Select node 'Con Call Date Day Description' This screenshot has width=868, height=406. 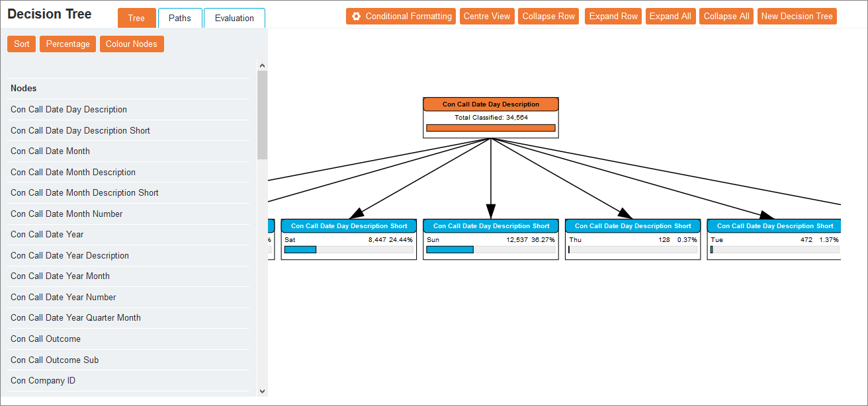(130, 110)
